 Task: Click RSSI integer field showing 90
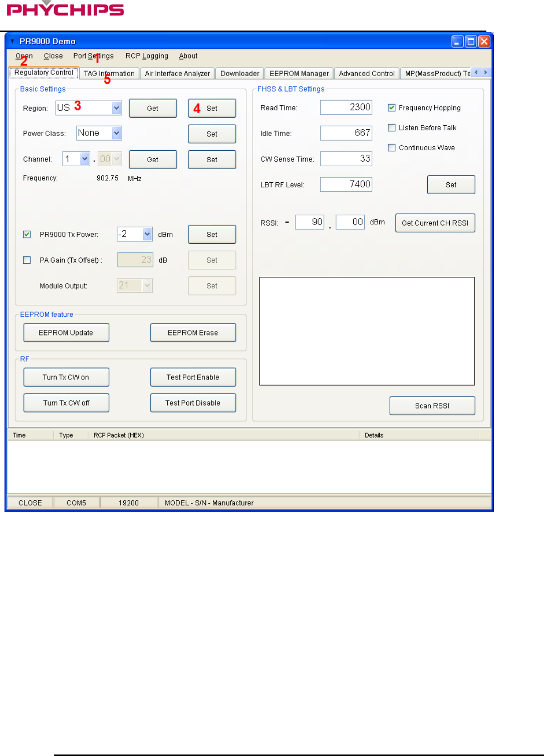(x=310, y=222)
